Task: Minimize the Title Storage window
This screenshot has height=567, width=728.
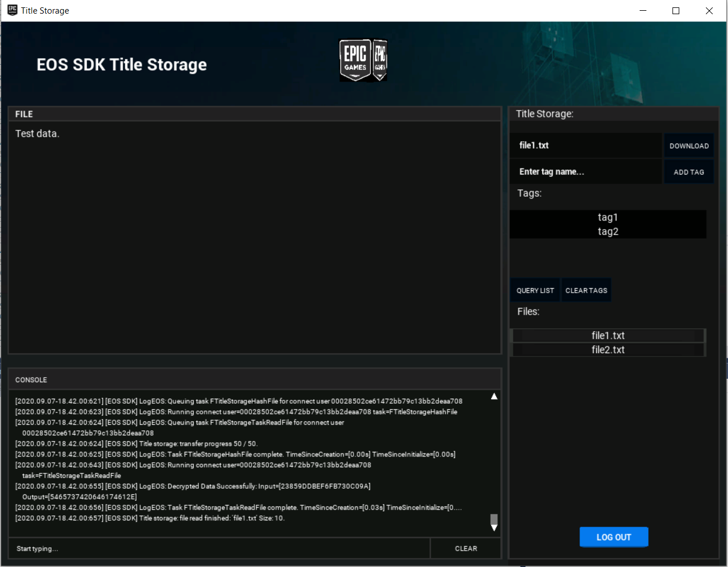Action: [x=643, y=11]
